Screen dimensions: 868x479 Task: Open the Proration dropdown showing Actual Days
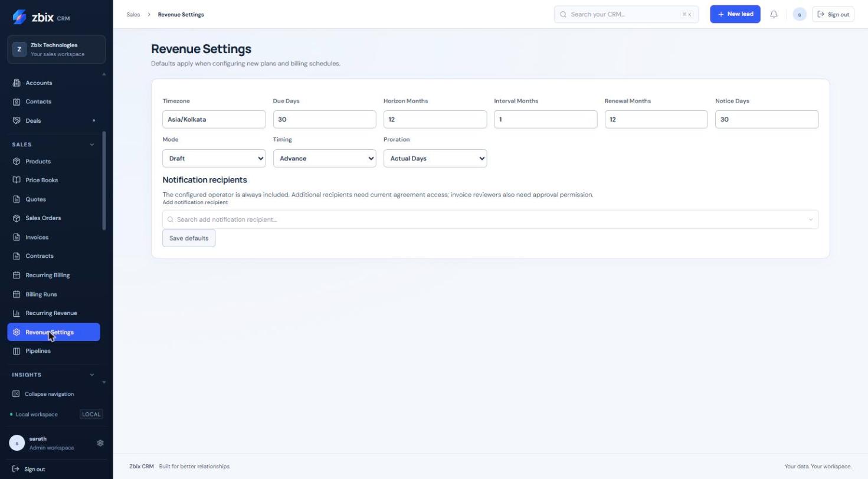[435, 158]
